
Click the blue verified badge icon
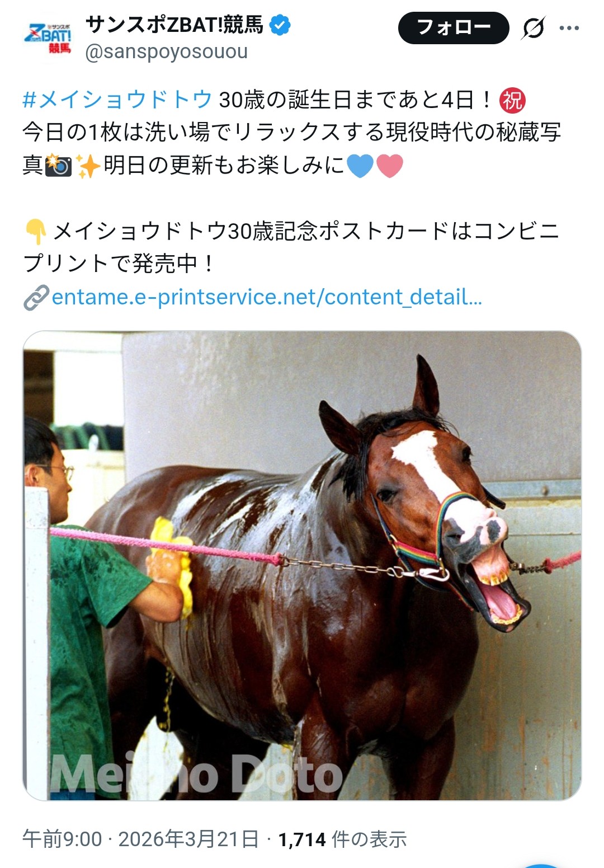coord(280,25)
